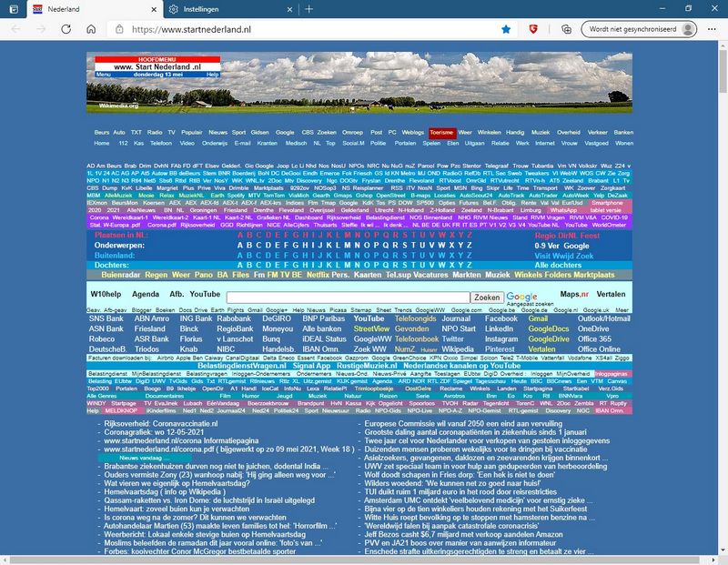
Task: Open a new tab with the plus icon
Action: tap(308, 9)
